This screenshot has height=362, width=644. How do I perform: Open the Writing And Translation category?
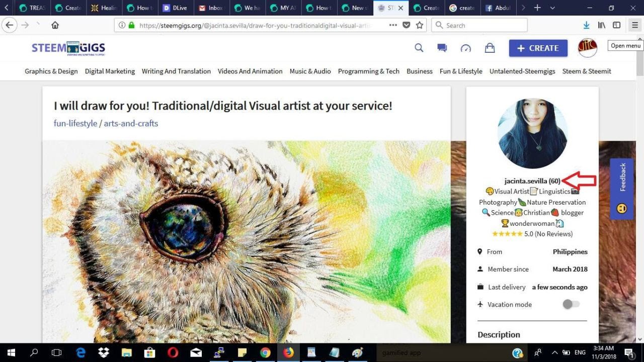(176, 71)
